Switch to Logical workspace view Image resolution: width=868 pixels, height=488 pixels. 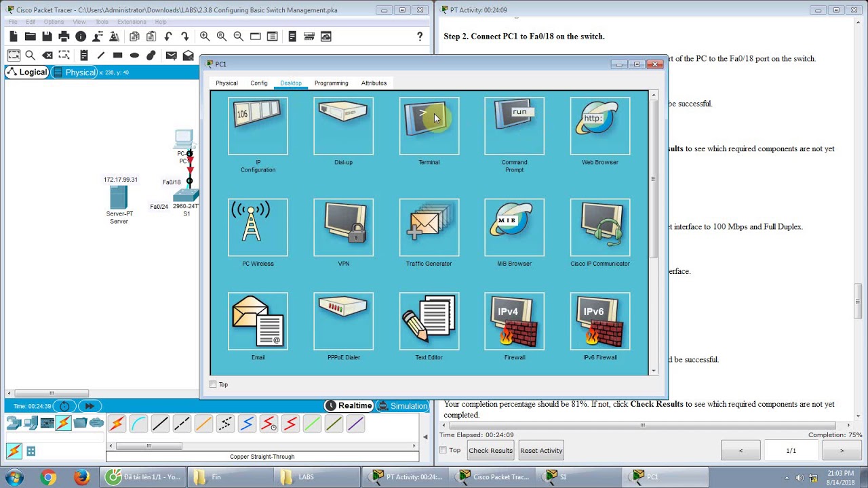tap(27, 72)
